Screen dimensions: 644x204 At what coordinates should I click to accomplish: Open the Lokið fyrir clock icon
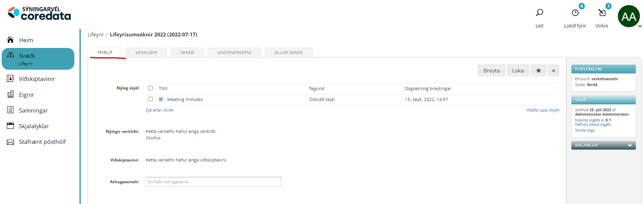575,13
